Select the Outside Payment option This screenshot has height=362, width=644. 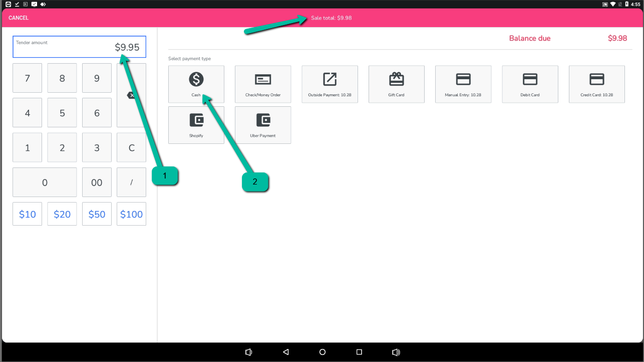330,84
